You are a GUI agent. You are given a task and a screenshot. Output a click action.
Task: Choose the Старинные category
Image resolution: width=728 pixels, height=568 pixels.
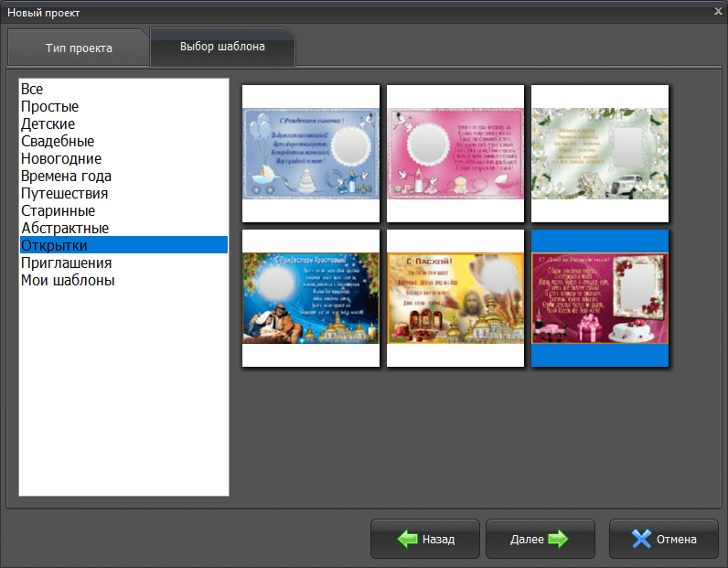123,211
